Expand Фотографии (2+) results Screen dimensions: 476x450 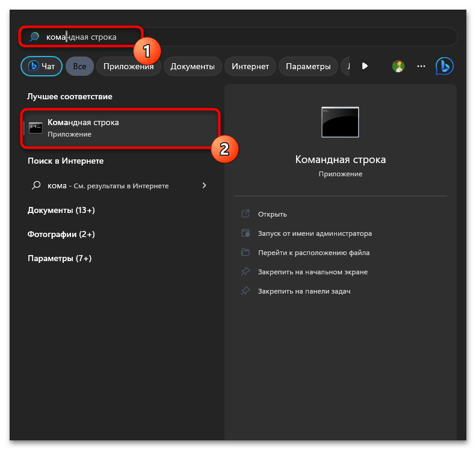tap(61, 234)
